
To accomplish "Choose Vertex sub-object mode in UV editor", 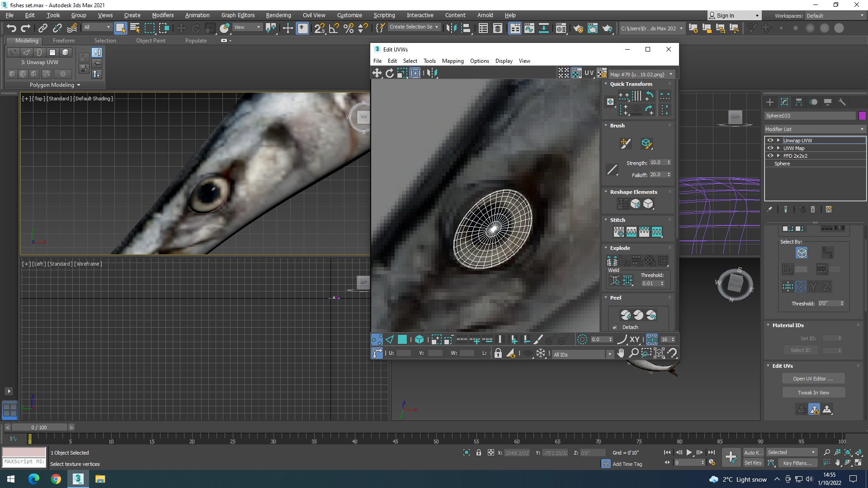I will [377, 339].
